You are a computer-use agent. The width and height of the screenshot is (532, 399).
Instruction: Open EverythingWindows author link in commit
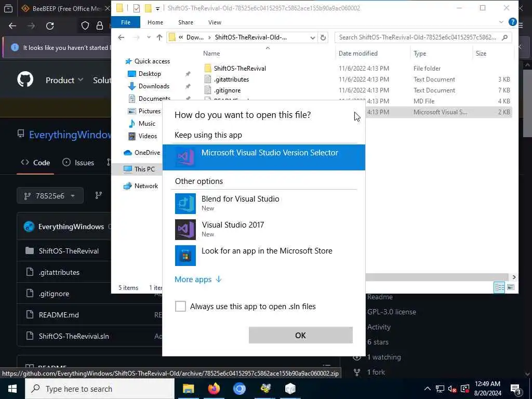pos(71,227)
